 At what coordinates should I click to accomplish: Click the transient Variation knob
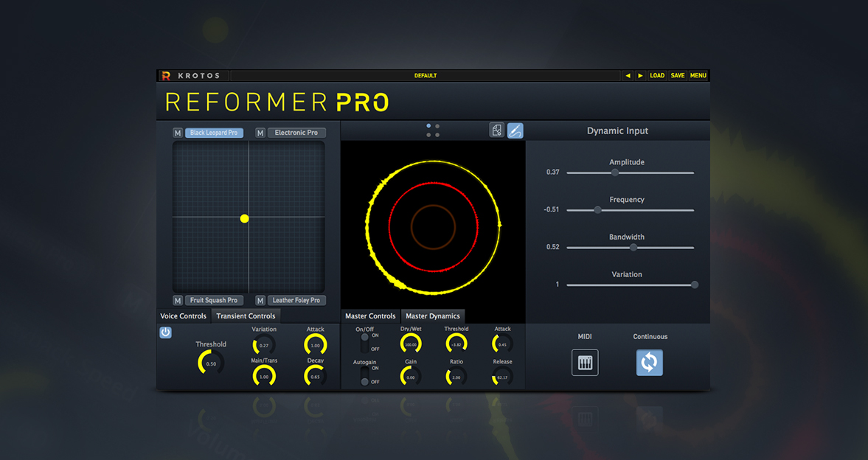[264, 345]
